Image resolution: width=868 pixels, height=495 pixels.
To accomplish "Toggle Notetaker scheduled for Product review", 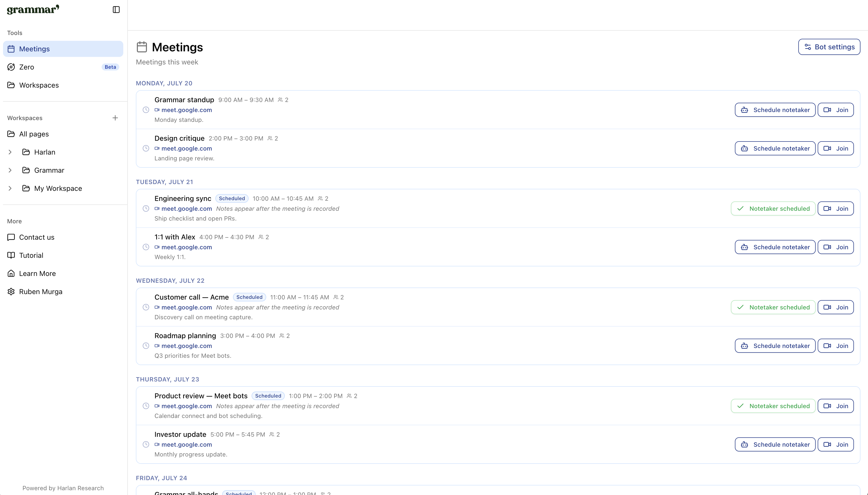I will coord(773,406).
